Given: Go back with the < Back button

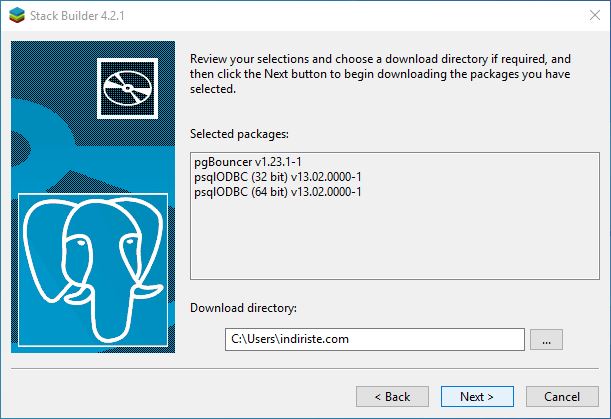Looking at the screenshot, I should pyautogui.click(x=392, y=396).
